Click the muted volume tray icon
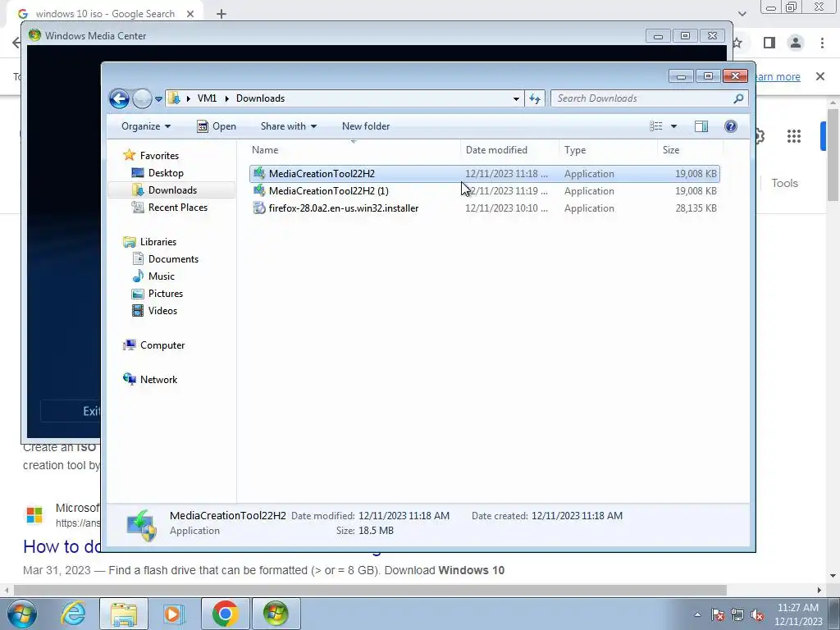 pos(757,615)
